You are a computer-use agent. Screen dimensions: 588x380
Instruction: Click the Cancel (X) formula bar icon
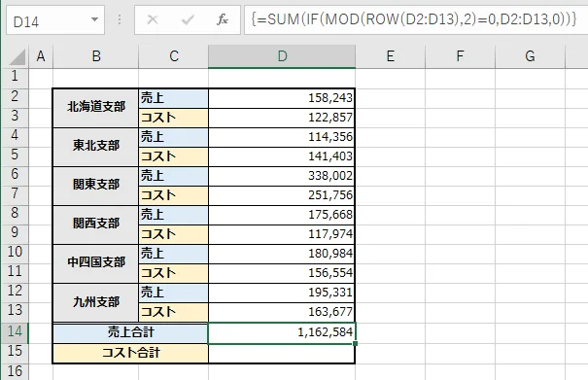(153, 19)
